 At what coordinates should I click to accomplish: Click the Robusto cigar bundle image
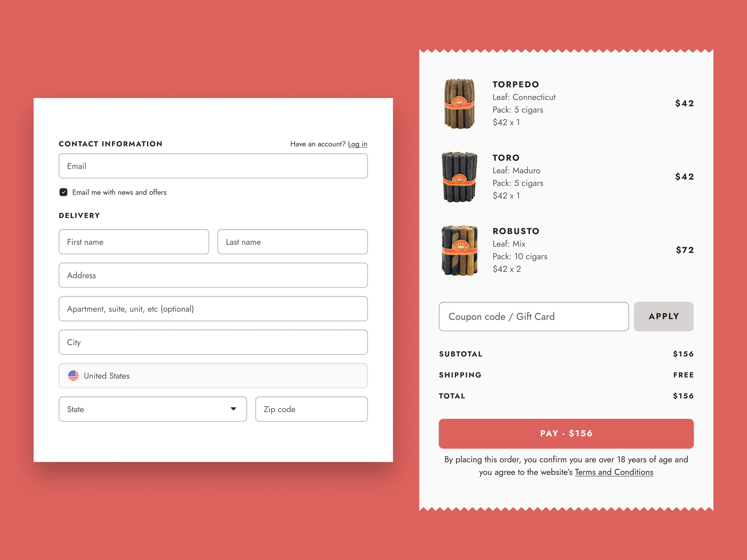(x=459, y=250)
